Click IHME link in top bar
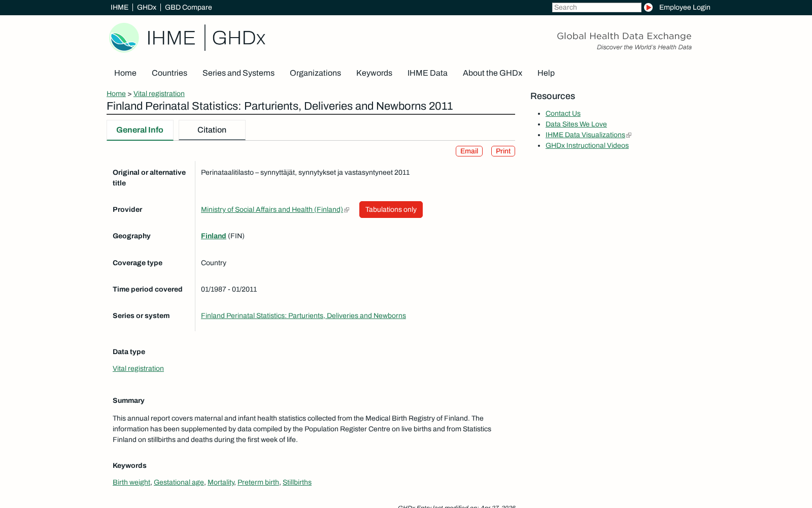The image size is (812, 508). (x=119, y=7)
